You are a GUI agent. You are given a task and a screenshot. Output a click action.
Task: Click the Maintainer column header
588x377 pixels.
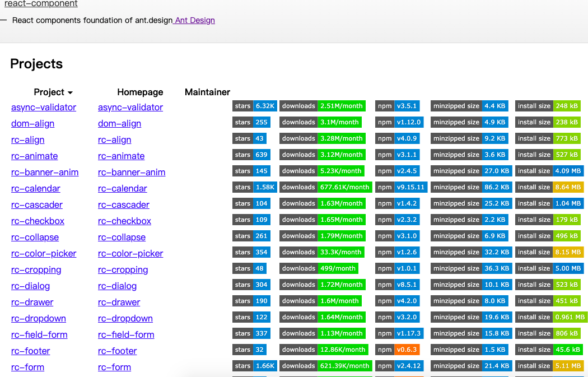point(207,92)
